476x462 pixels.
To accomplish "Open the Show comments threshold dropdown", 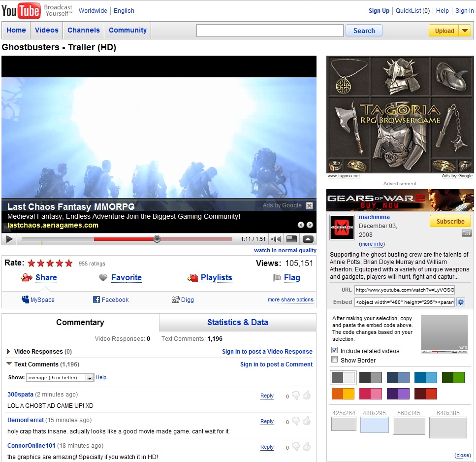I will [90, 378].
